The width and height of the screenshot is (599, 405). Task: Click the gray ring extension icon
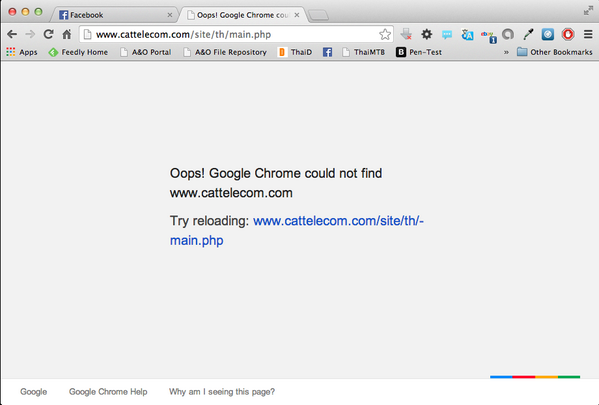click(x=508, y=34)
